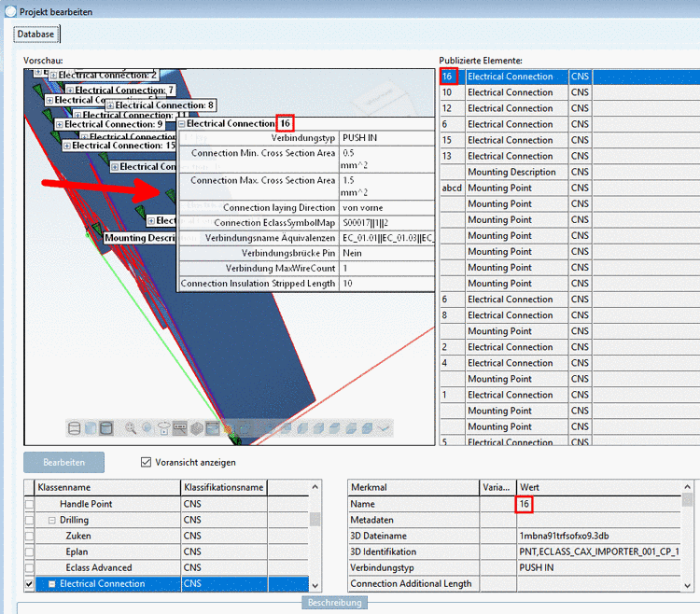Screen dimensions: 700x614
Task: Click the Merkmal column header
Action: click(413, 487)
